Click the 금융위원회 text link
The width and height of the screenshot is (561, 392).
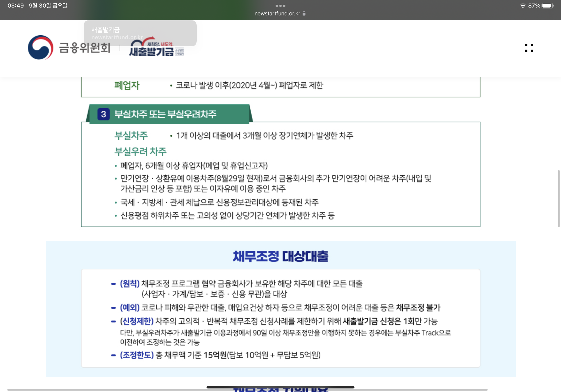(85, 48)
